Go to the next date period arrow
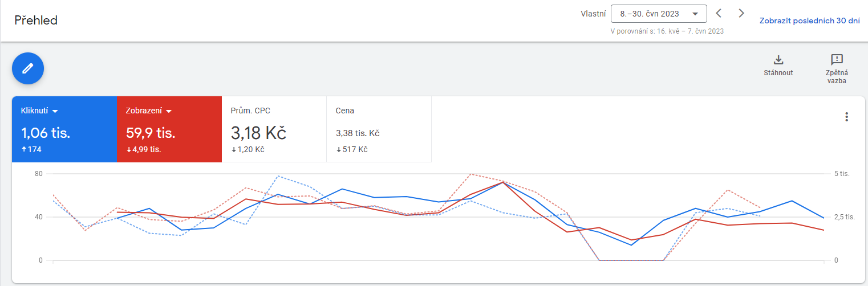Image resolution: width=868 pixels, height=286 pixels. click(x=741, y=13)
